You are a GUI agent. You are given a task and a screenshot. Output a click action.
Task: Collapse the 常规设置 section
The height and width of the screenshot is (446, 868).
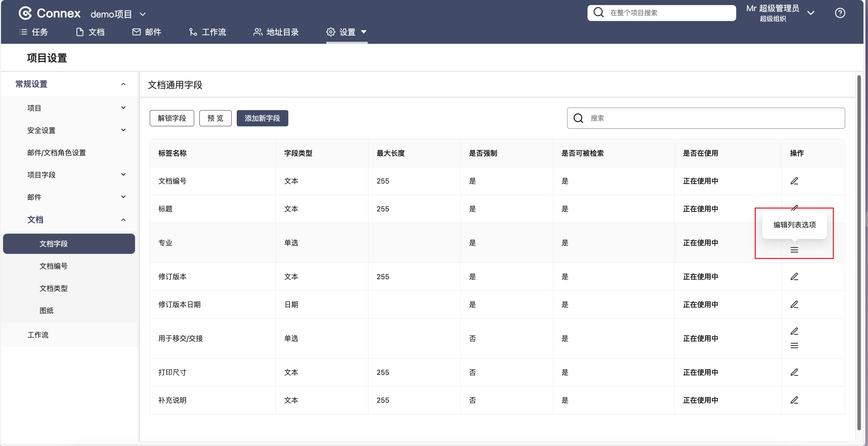point(123,84)
